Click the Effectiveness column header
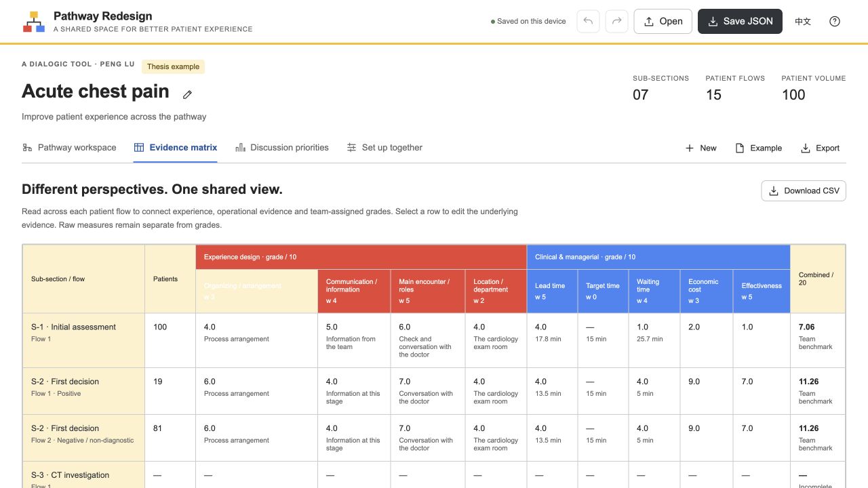The width and height of the screenshot is (868, 488). (x=762, y=291)
